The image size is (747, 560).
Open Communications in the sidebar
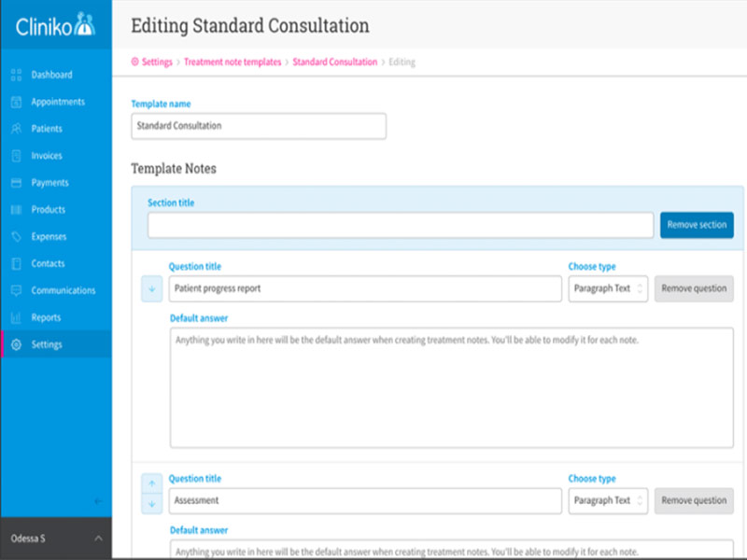63,290
